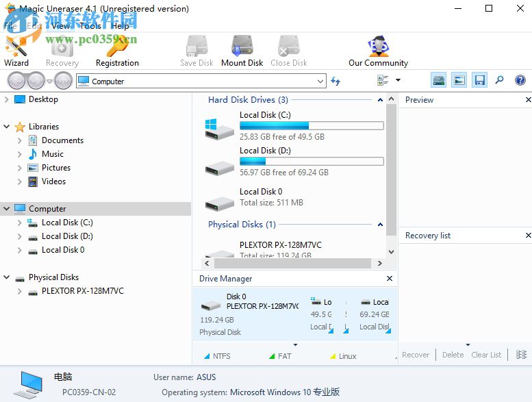The height and width of the screenshot is (402, 532).
Task: Click the Delete button
Action: [453, 355]
